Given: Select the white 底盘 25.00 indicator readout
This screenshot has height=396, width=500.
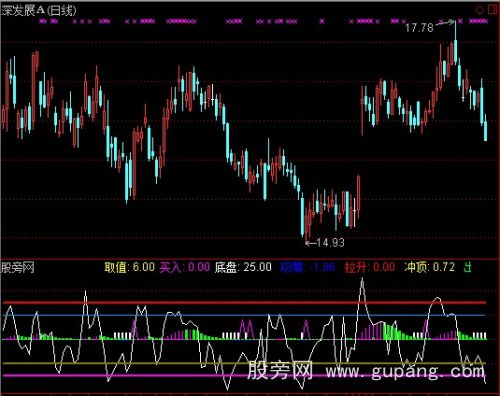Looking at the screenshot, I should pos(243,267).
